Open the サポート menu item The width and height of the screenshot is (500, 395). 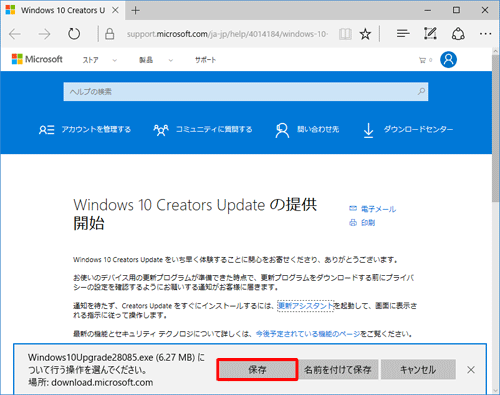(x=205, y=60)
